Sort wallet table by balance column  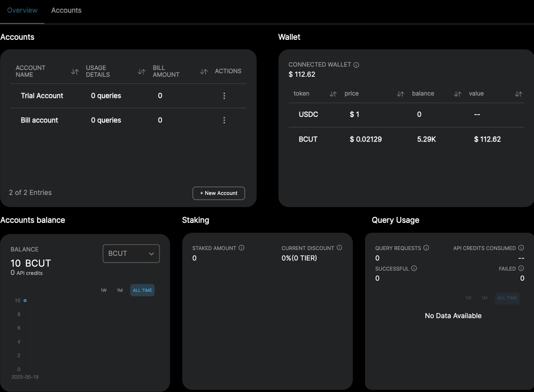(458, 94)
